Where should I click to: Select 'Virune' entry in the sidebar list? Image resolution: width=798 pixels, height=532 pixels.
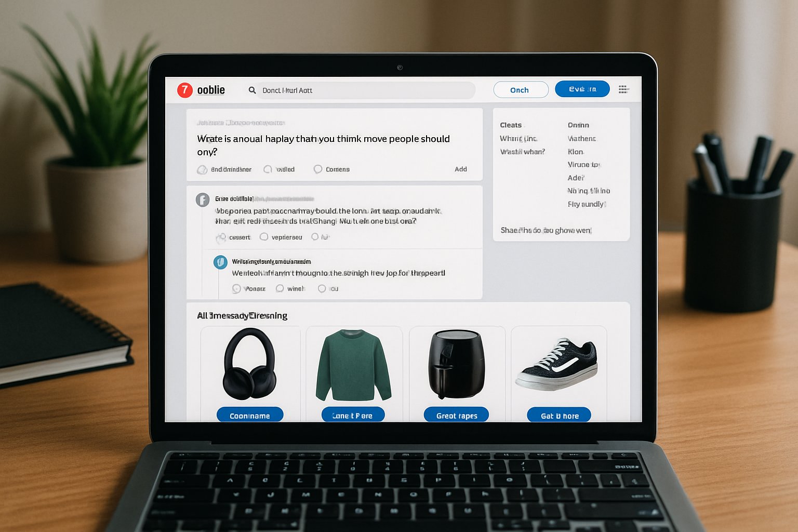click(x=583, y=165)
